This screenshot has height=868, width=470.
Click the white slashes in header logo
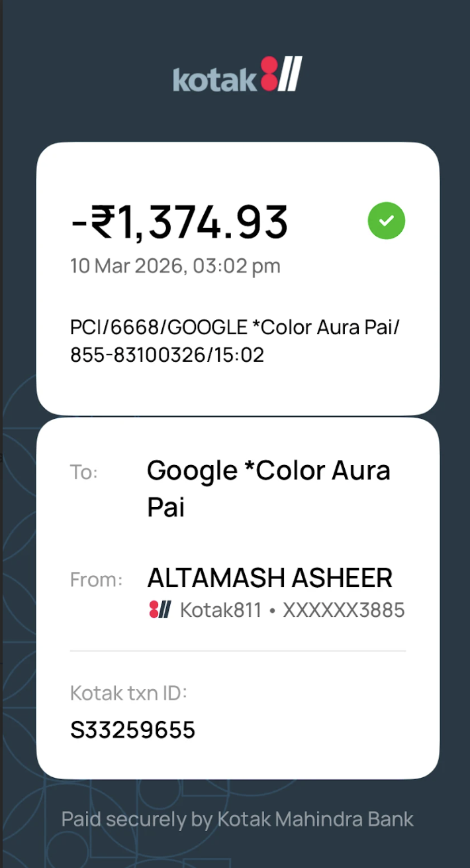coord(290,74)
